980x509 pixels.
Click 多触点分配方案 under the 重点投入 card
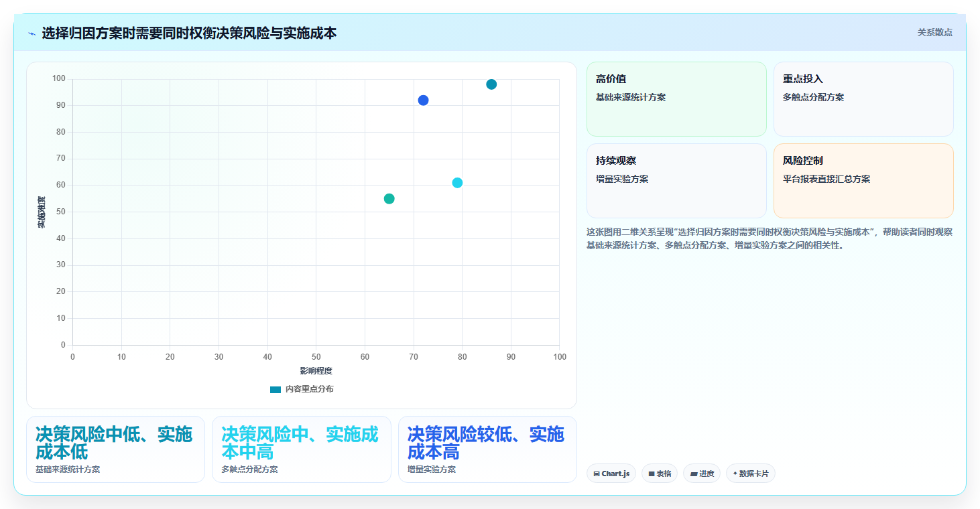tap(814, 97)
